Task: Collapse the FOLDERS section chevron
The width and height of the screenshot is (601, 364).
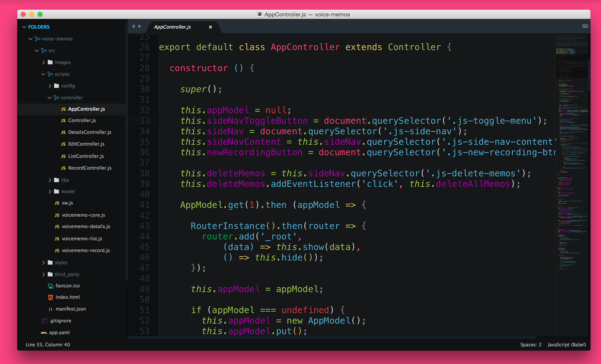Action: [24, 27]
